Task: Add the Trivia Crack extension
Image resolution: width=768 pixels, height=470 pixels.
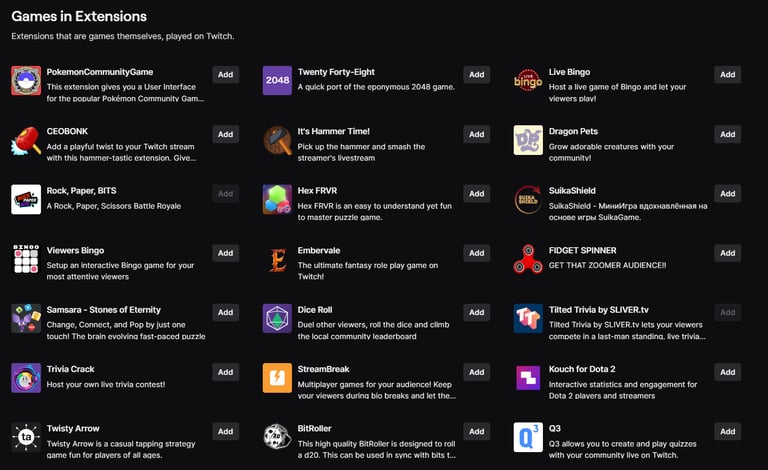Action: 225,372
